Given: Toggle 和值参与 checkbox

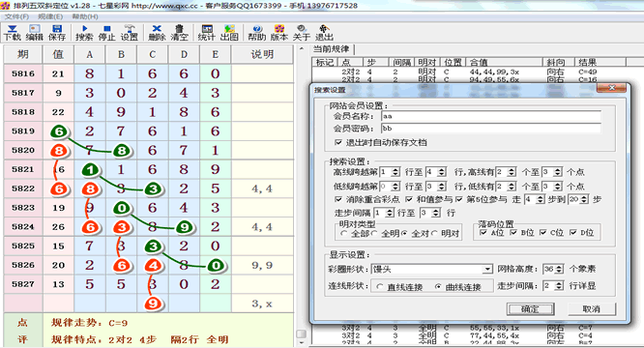Looking at the screenshot, I should coord(409,199).
